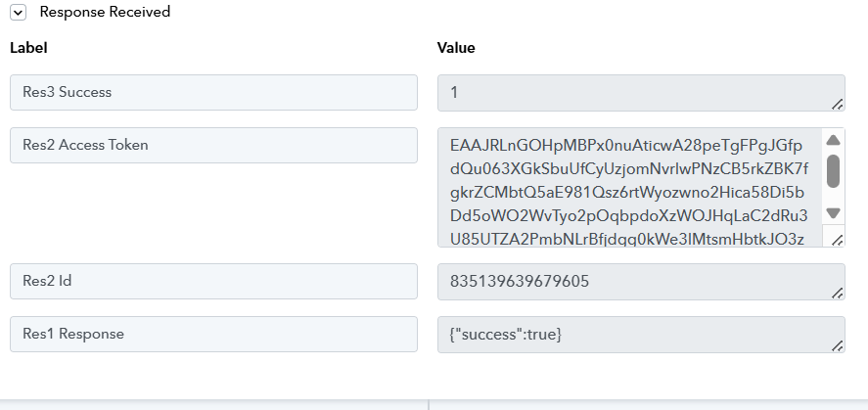The height and width of the screenshot is (410, 868).
Task: Click resize handle of Res1 Response value
Action: (838, 345)
